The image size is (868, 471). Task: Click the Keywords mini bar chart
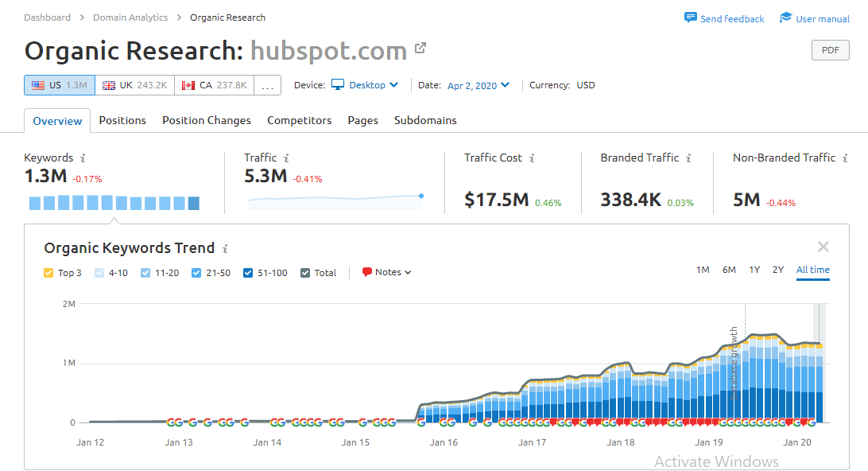[x=114, y=202]
